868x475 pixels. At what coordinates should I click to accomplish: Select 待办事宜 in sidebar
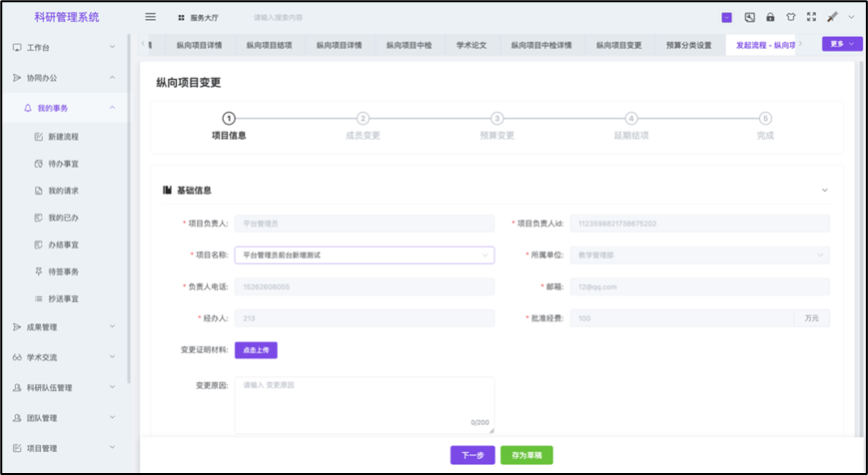pos(63,164)
